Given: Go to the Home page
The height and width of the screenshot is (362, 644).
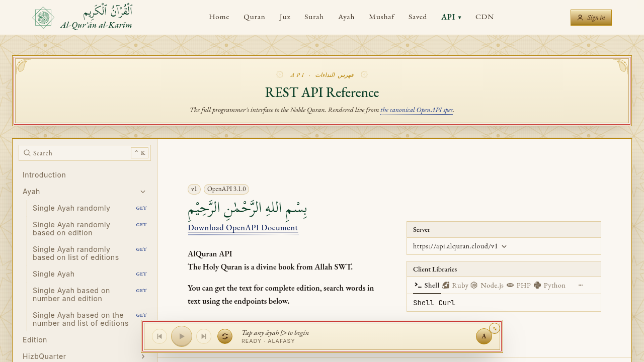Looking at the screenshot, I should tap(219, 17).
